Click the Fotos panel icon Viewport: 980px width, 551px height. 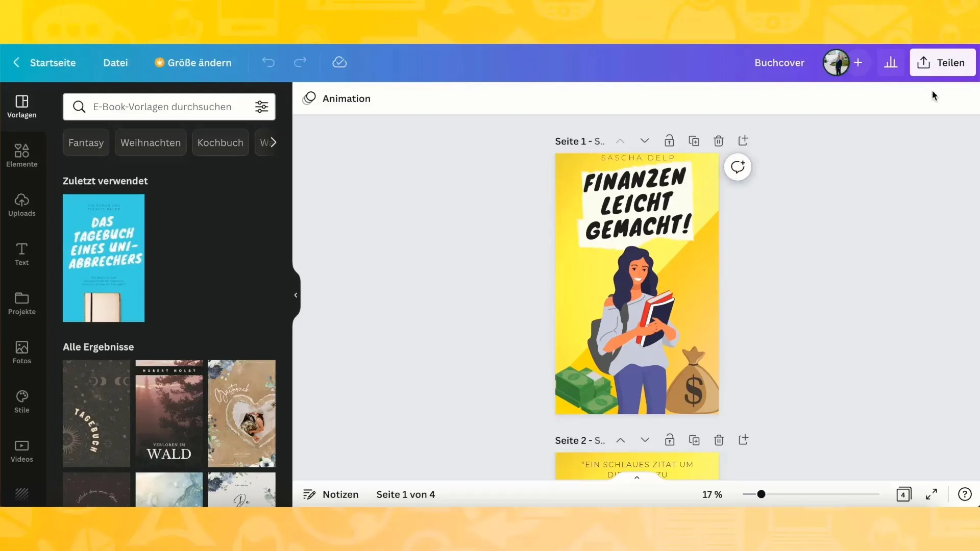[21, 352]
